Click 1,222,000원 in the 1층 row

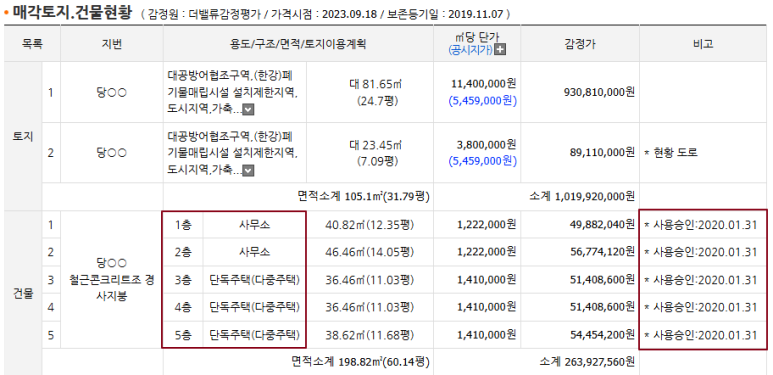click(487, 225)
